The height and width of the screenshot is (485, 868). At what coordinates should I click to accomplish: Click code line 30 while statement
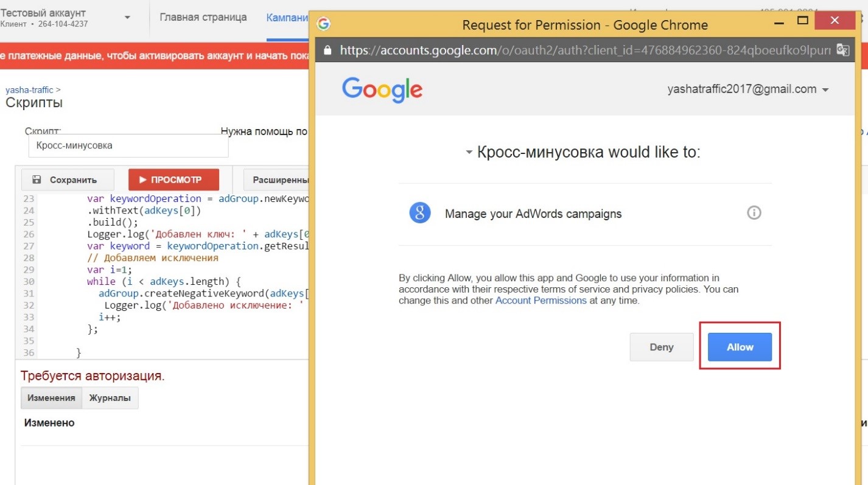pos(164,281)
